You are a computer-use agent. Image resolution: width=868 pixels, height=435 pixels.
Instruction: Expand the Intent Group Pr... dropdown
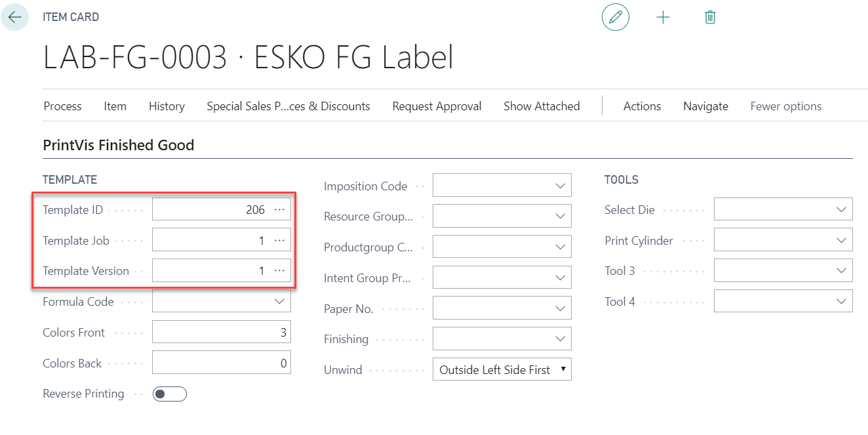click(561, 278)
